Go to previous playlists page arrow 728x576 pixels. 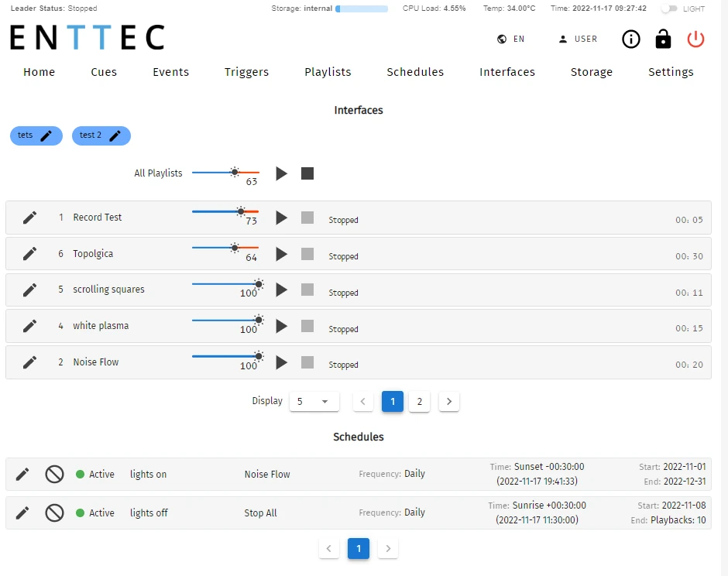[363, 402]
